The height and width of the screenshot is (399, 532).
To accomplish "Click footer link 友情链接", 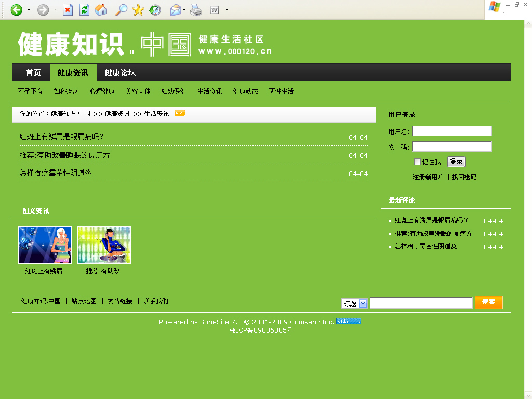I will 120,301.
